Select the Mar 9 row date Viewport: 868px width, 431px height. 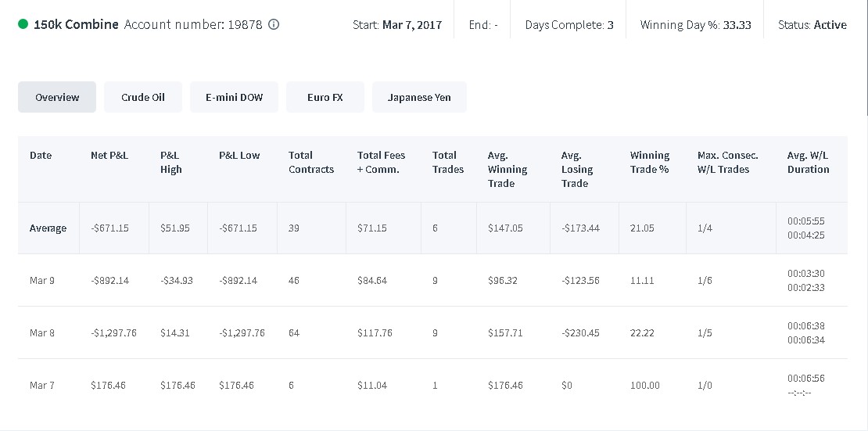click(42, 280)
